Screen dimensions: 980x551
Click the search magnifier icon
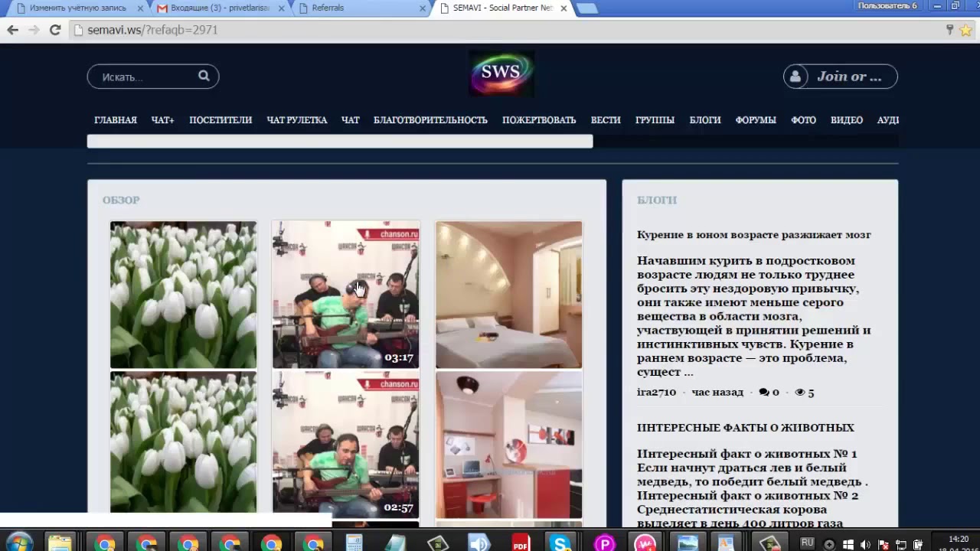coord(204,76)
